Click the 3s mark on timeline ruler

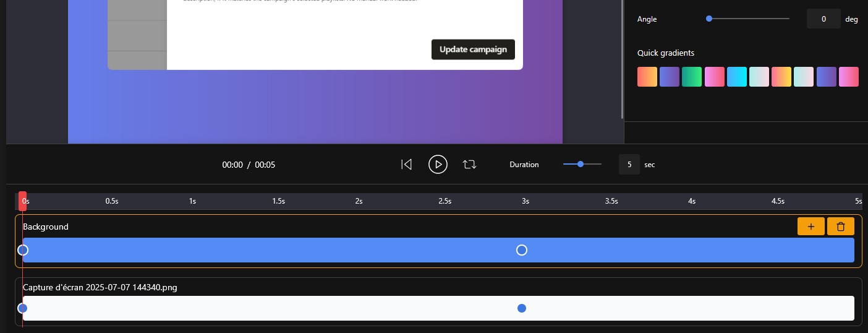click(525, 201)
